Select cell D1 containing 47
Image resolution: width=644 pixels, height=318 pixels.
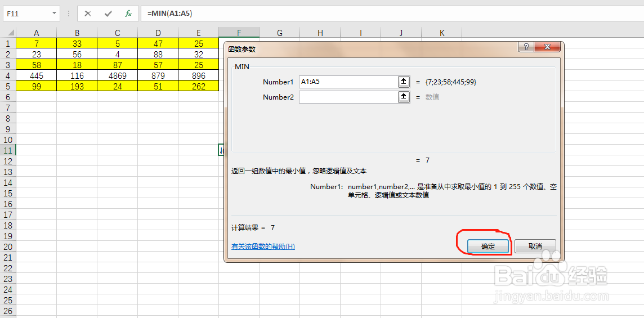[158, 43]
